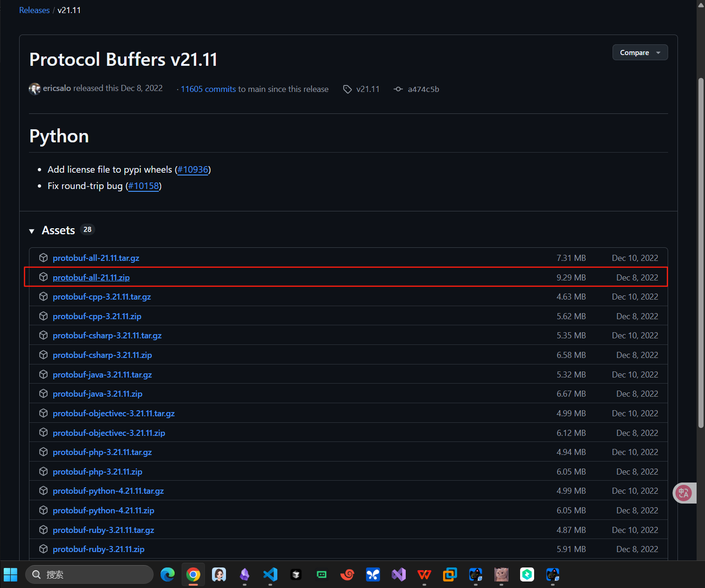Open the blue butterfly app in taskbar
Viewport: 705px width, 588px height.
[373, 574]
